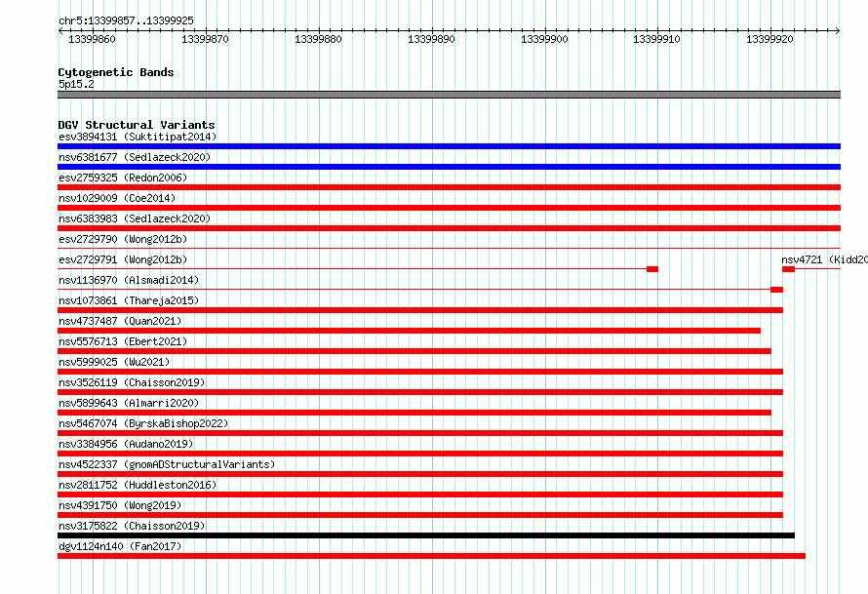Click the esv2729791 (Wong2012b) label

click(x=123, y=259)
